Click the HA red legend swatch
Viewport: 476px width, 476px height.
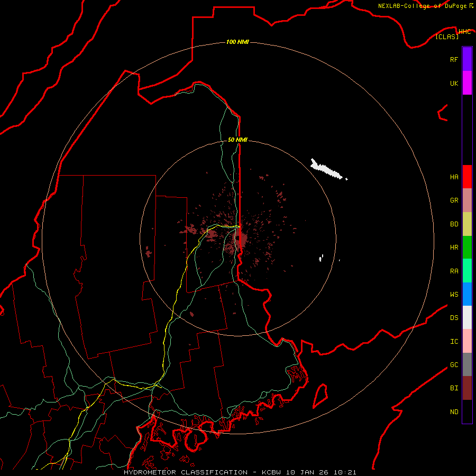[467, 177]
